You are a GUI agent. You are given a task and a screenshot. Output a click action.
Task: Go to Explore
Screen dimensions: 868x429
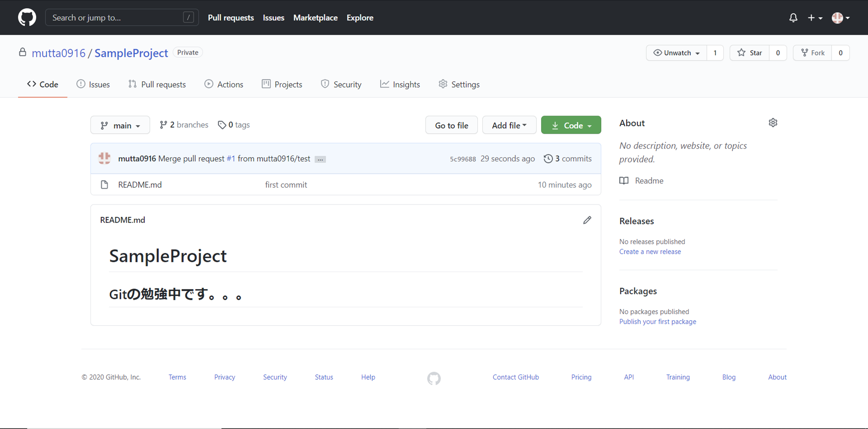click(x=360, y=18)
